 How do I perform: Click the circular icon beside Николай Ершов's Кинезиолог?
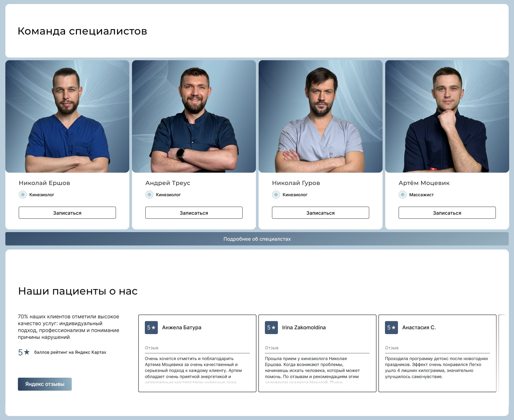click(x=23, y=195)
